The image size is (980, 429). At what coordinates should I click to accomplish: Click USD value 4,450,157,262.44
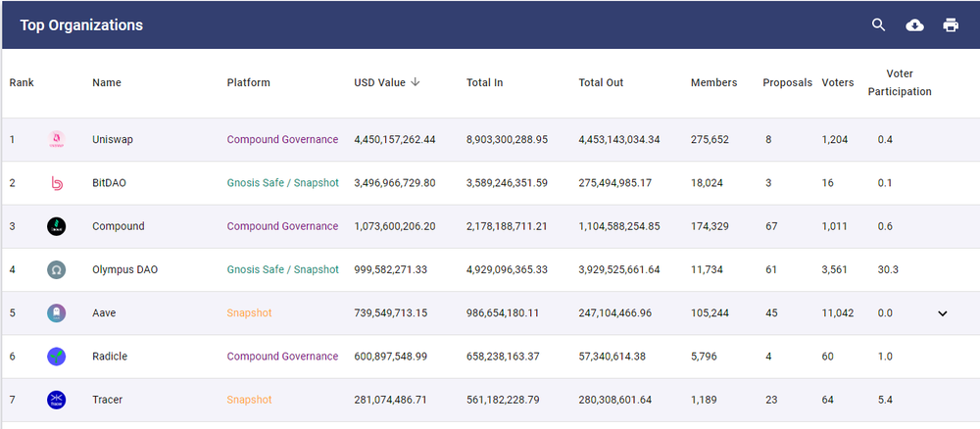click(x=395, y=139)
